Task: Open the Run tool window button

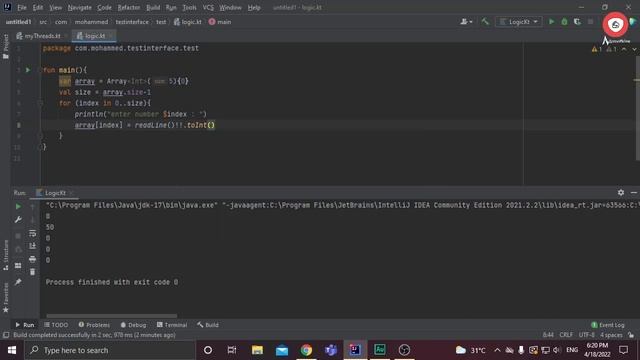Action: [24, 325]
